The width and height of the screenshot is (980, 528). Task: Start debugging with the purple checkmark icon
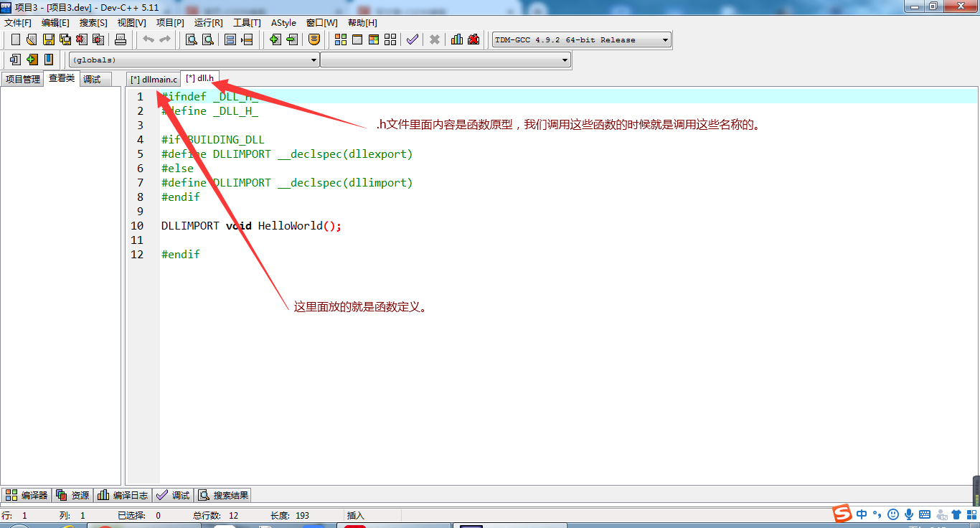click(413, 39)
